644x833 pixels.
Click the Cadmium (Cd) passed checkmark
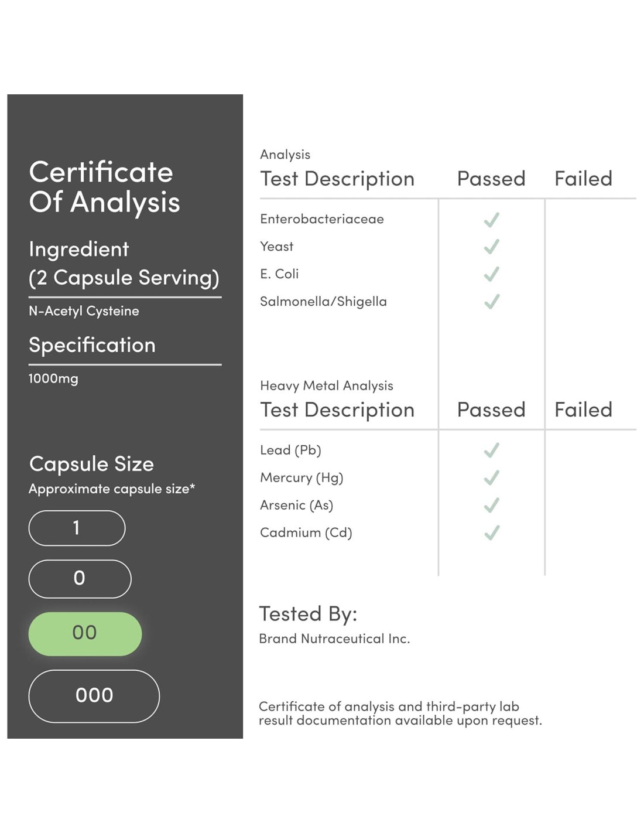click(x=491, y=532)
